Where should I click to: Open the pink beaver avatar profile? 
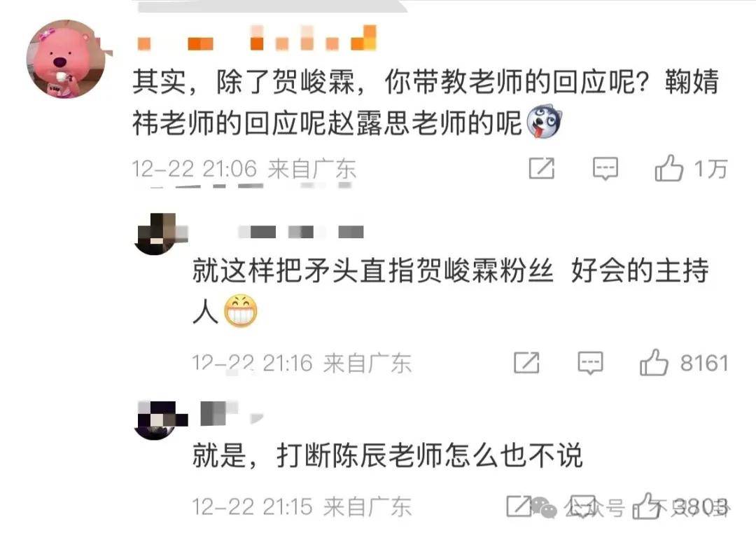coord(66,59)
